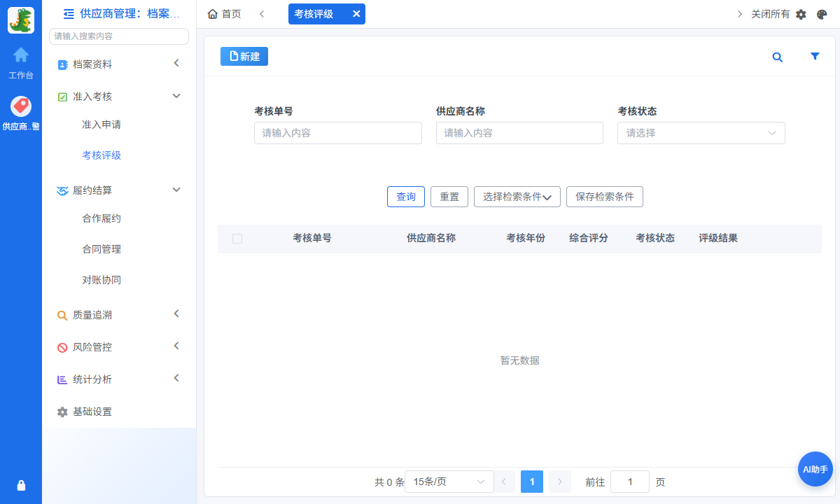Focus the sidebar search input
The width and height of the screenshot is (840, 504).
(x=119, y=36)
